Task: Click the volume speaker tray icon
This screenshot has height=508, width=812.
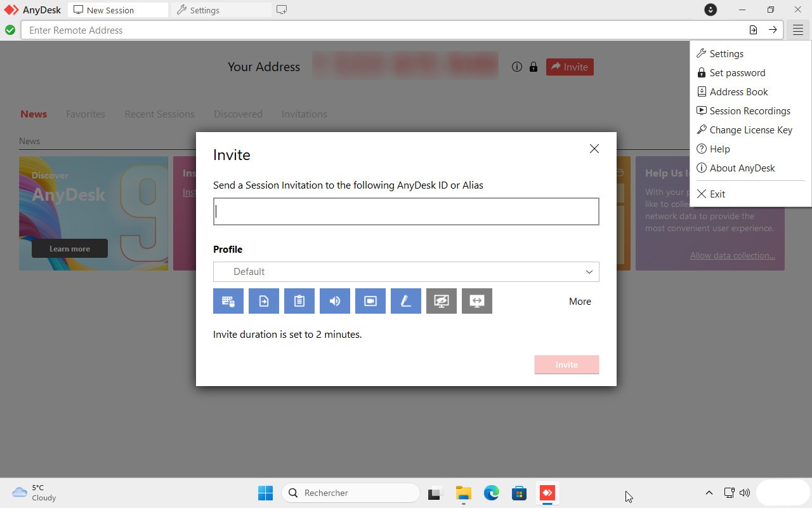Action: 745,493
